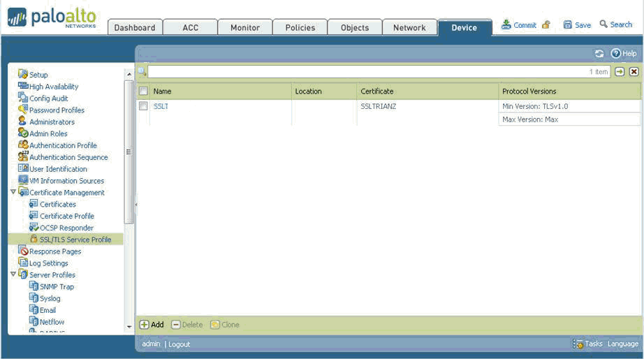The image size is (644, 359).
Task: Collapse the sidebar using the splitter handle
Action: tap(136, 205)
